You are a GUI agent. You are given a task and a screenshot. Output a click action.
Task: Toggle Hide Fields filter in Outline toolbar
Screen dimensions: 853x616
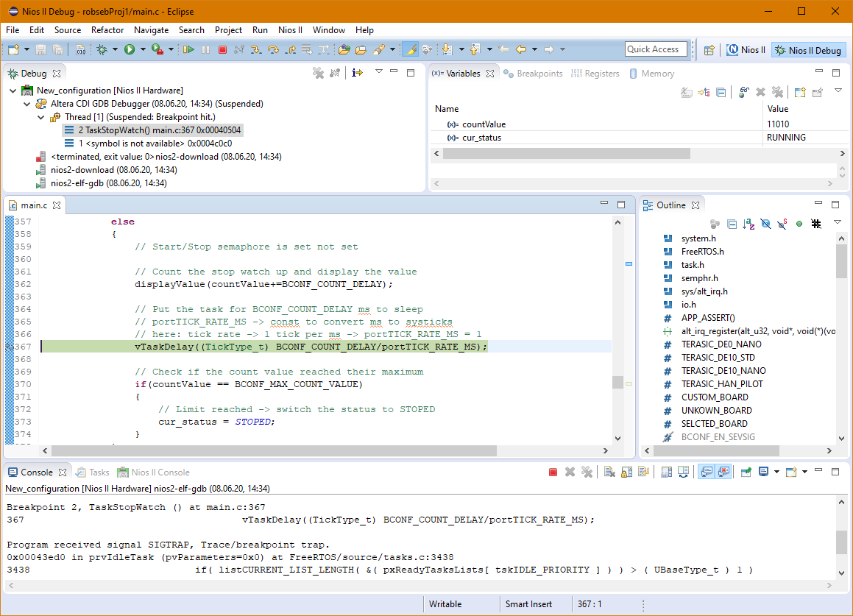tap(765, 224)
